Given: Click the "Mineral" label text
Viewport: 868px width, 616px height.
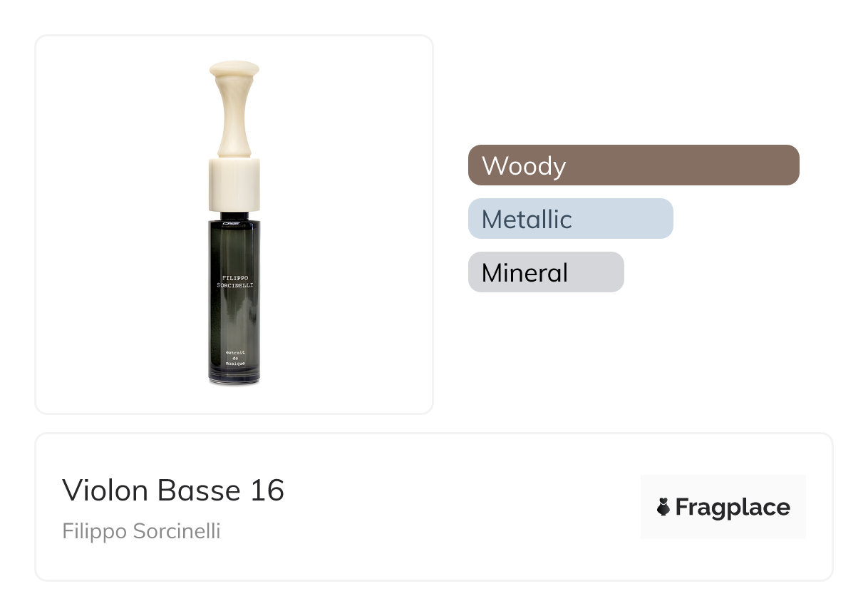Looking at the screenshot, I should pyautogui.click(x=525, y=272).
